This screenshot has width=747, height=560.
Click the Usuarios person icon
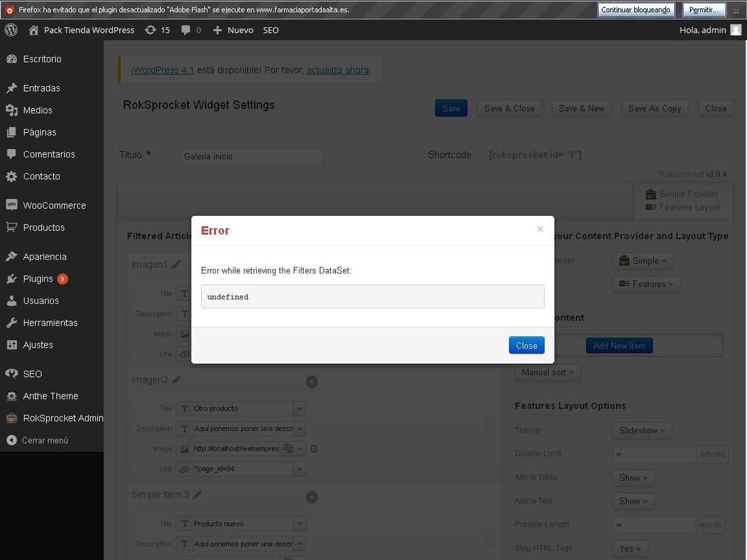(12, 301)
